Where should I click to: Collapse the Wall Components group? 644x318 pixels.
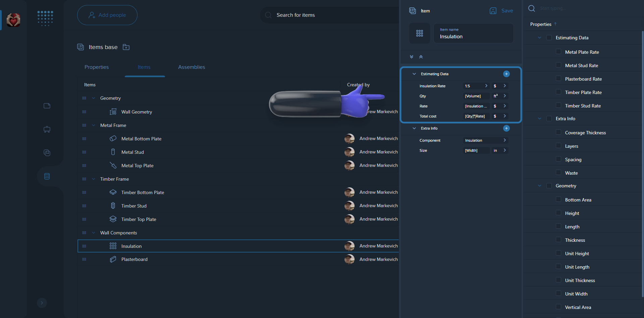(94, 233)
